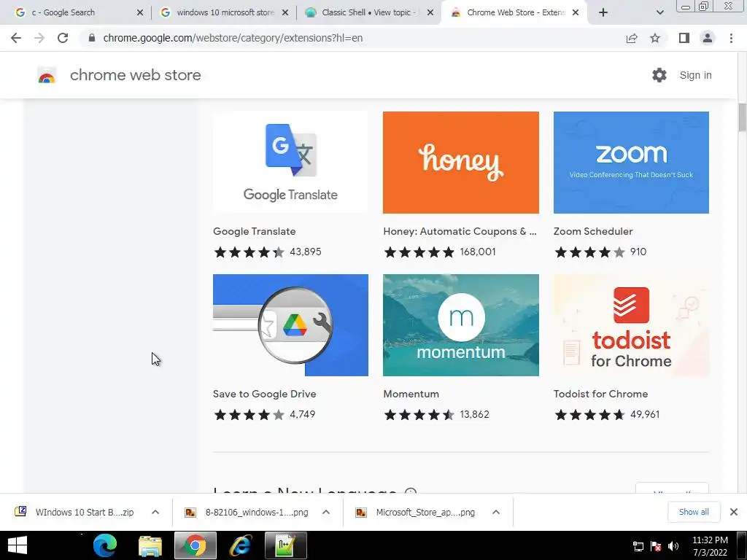Image resolution: width=747 pixels, height=560 pixels.
Task: View site security lock information
Action: pyautogui.click(x=92, y=38)
